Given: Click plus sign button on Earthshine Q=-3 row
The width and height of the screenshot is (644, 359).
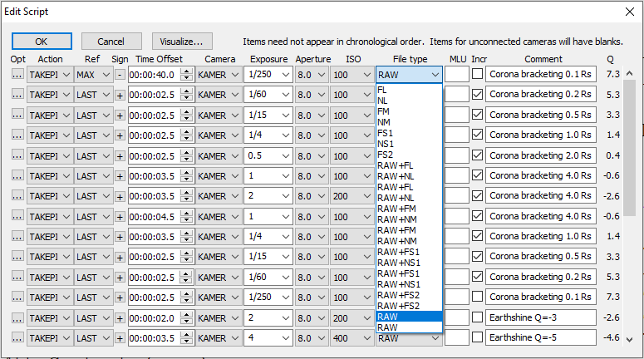Looking at the screenshot, I should point(120,317).
